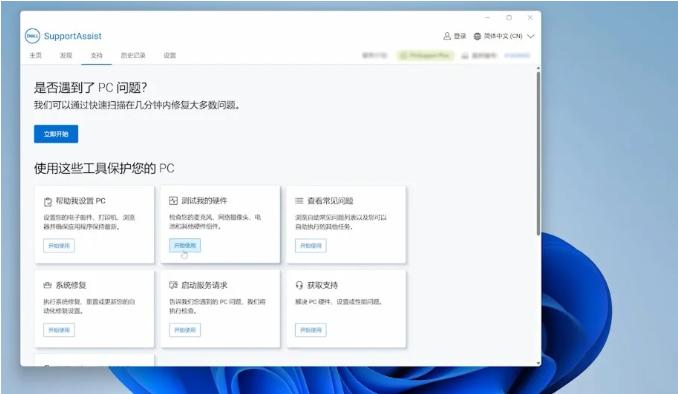Switch to the 主页 tab
Viewport: 678px width, 394px height.
pos(35,55)
